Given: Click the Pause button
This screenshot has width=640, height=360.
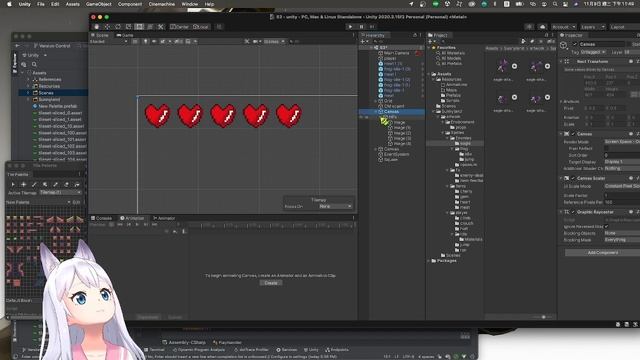Looking at the screenshot, I should [x=361, y=27].
